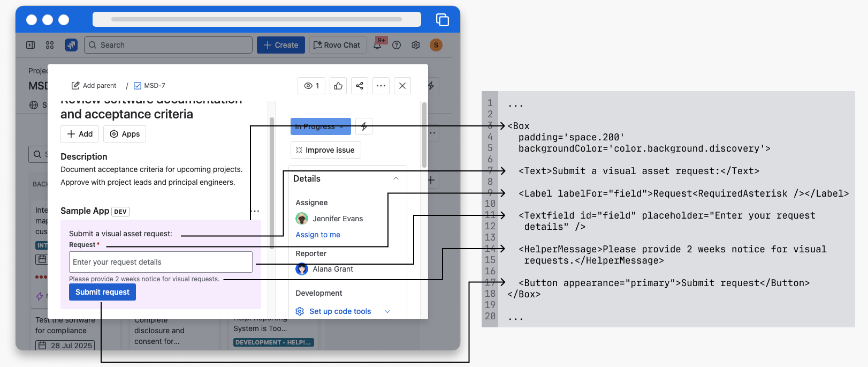Close the issue dialog
The image size is (868, 367).
402,86
